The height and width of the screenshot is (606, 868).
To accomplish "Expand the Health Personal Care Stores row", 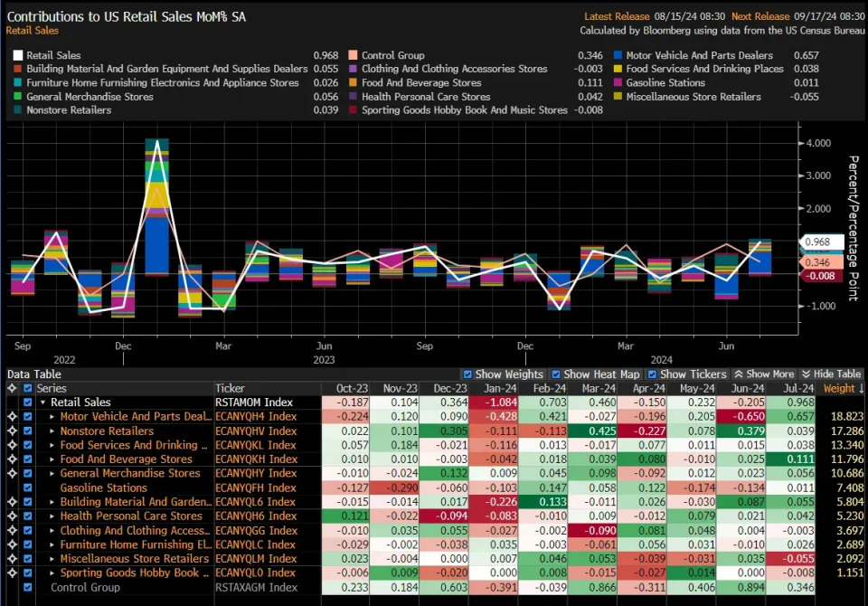I will 52,516.
